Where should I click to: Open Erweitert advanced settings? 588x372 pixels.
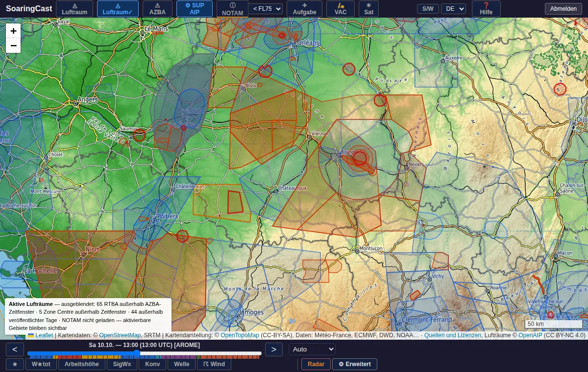tap(355, 364)
